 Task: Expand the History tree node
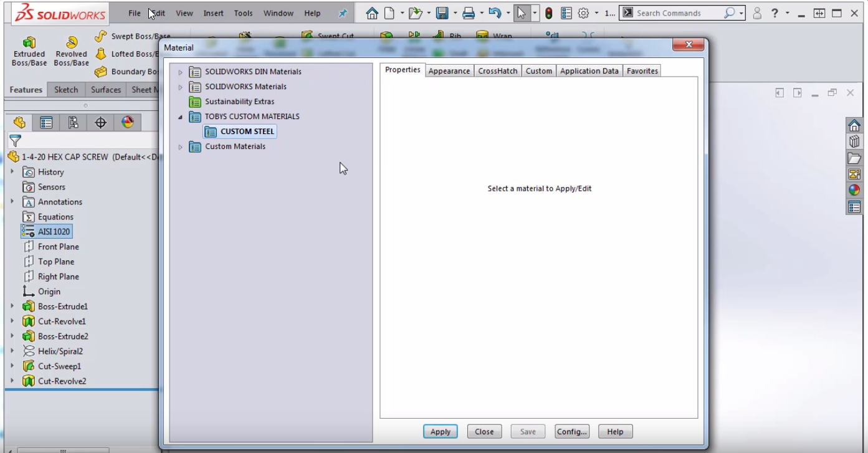point(12,171)
